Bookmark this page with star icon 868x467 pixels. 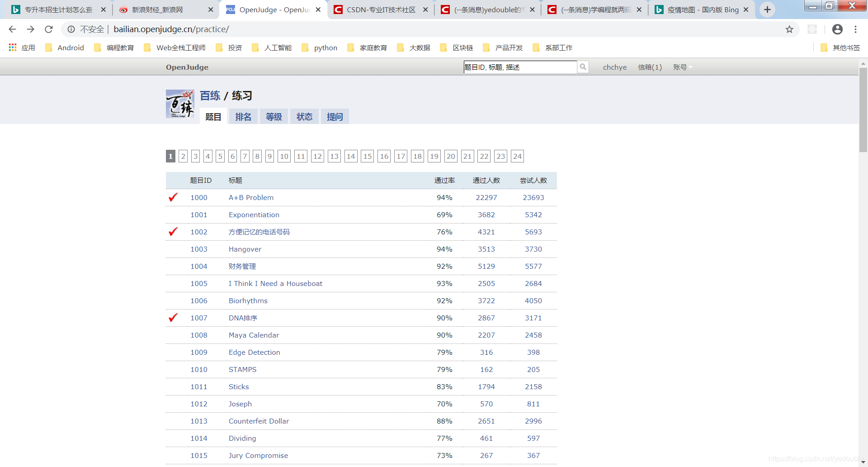[789, 29]
